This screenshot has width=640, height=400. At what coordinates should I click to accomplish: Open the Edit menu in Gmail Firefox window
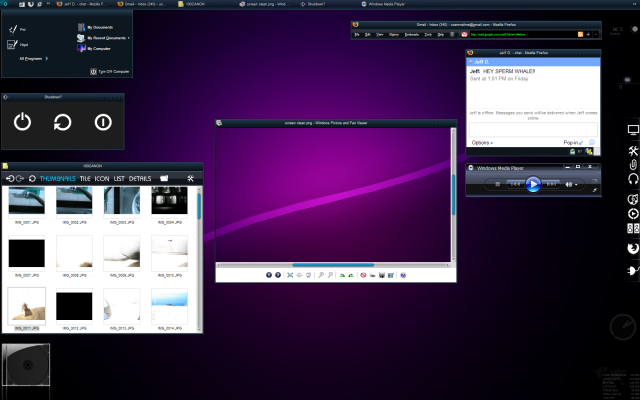click(x=367, y=35)
